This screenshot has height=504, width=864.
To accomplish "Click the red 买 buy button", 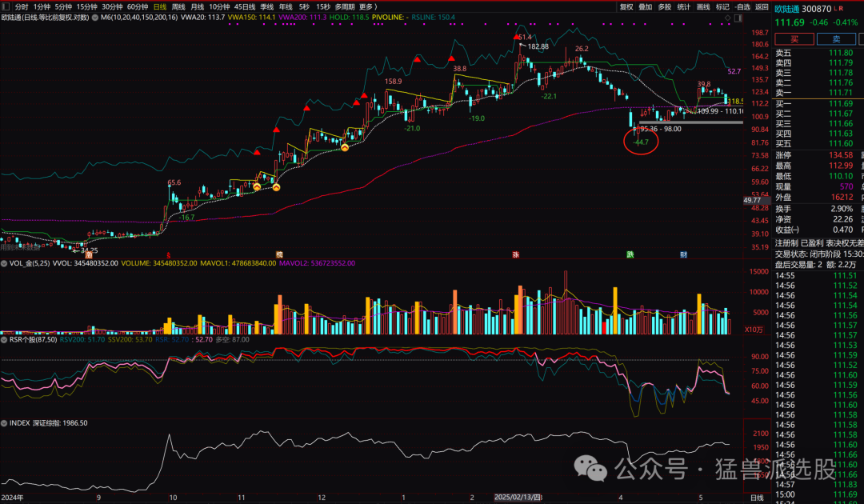I will (x=794, y=39).
